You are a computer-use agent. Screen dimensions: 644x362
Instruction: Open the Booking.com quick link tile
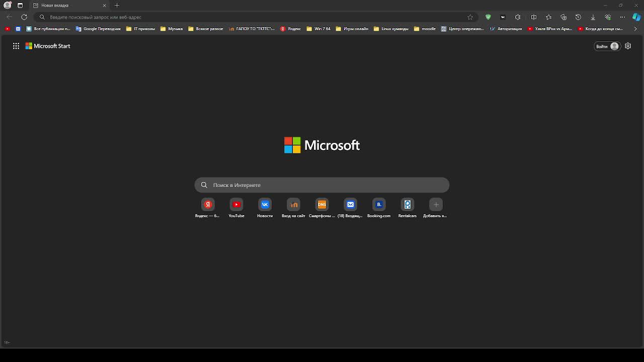(x=379, y=208)
